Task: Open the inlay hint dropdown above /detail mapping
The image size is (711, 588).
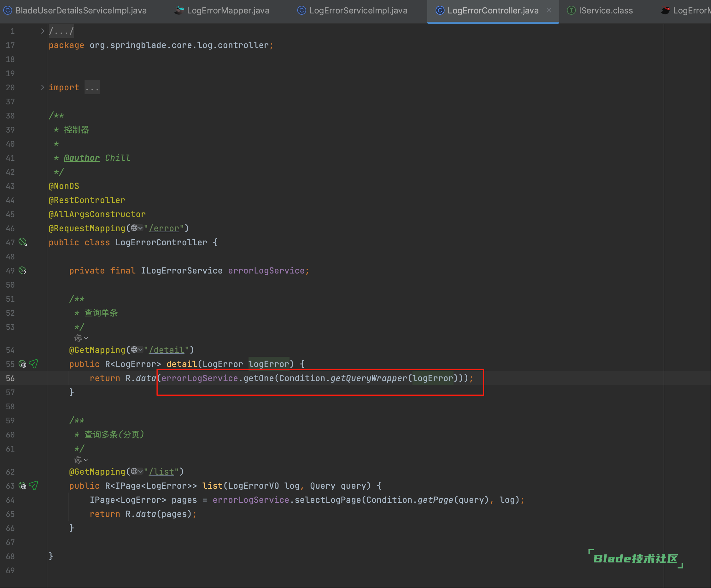Action: 81,338
